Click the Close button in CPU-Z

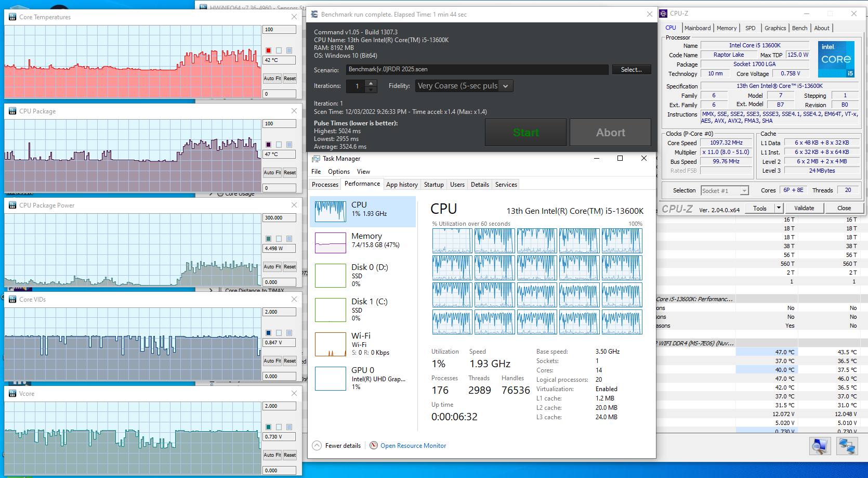point(845,208)
